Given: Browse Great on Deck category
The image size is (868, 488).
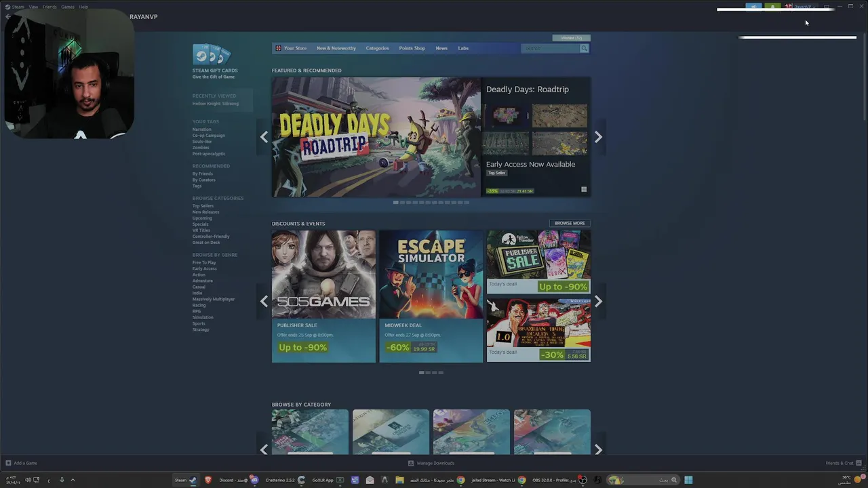Looking at the screenshot, I should pos(206,243).
